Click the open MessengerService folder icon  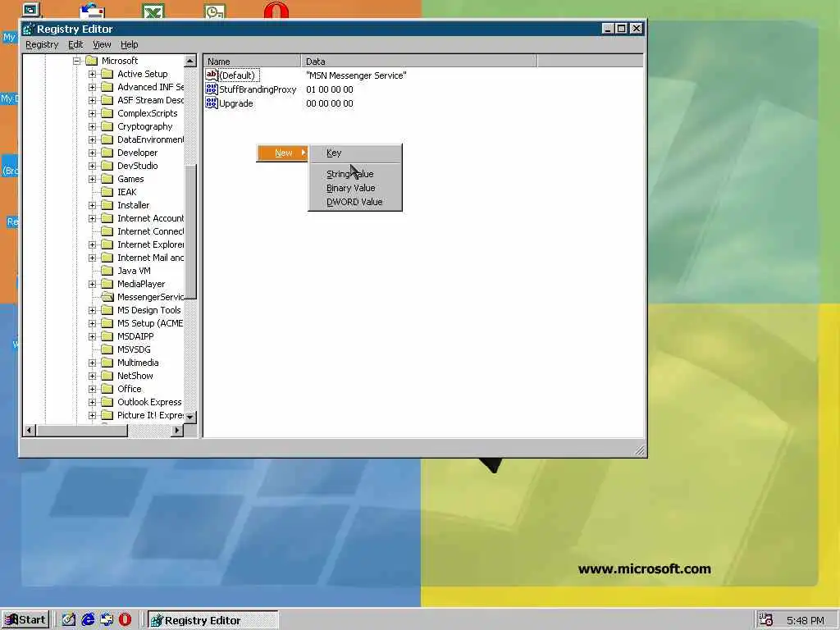(x=107, y=297)
